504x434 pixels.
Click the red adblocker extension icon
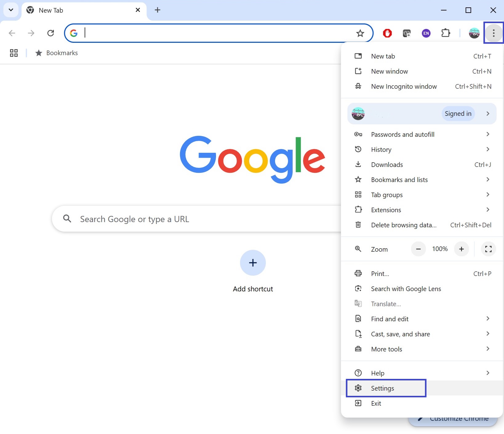point(387,33)
